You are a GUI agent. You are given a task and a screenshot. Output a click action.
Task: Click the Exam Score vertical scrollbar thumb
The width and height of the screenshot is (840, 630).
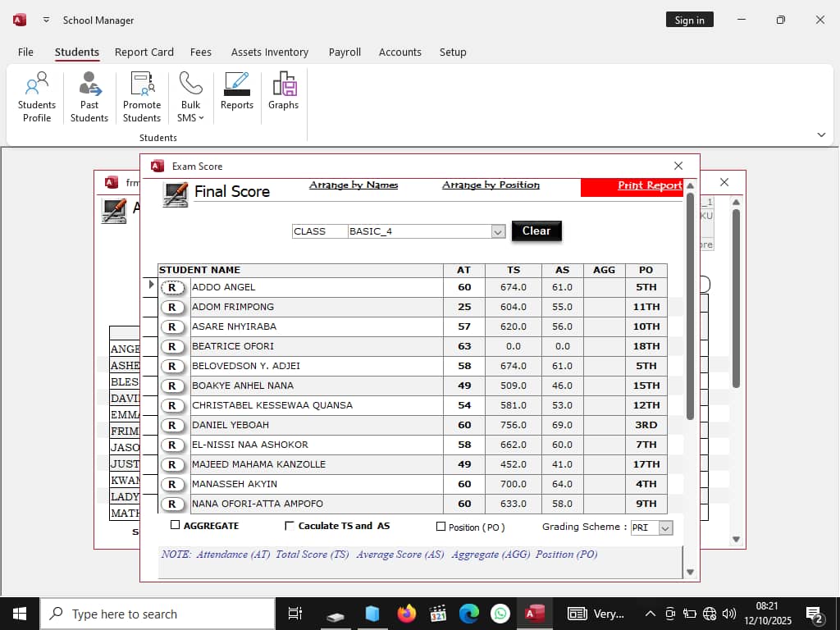click(690, 306)
